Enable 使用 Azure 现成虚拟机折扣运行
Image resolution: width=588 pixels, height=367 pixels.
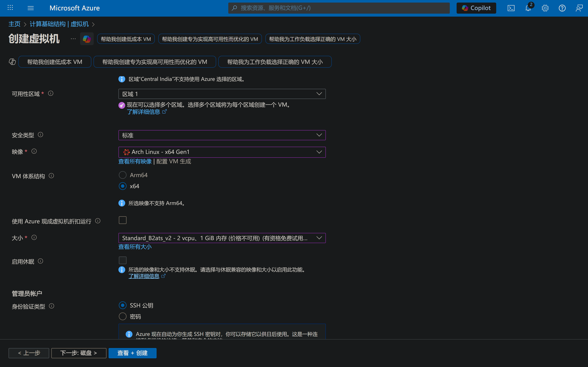tap(123, 220)
